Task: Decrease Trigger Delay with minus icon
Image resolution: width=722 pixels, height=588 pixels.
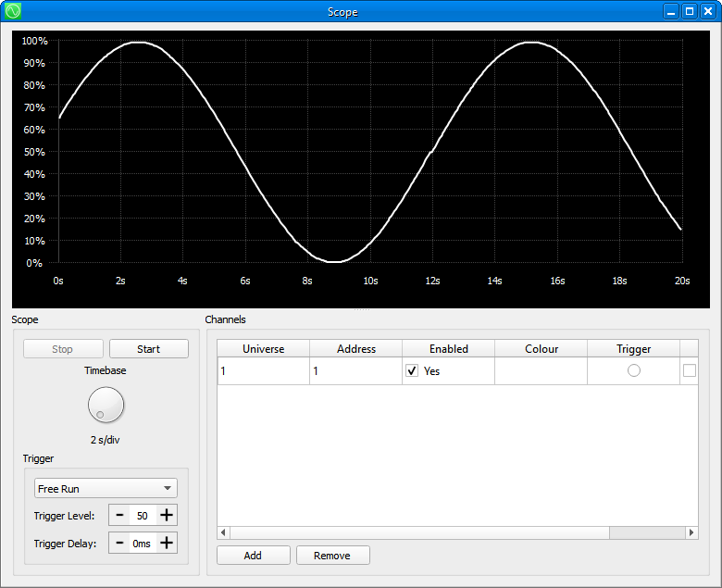Action: pos(119,544)
